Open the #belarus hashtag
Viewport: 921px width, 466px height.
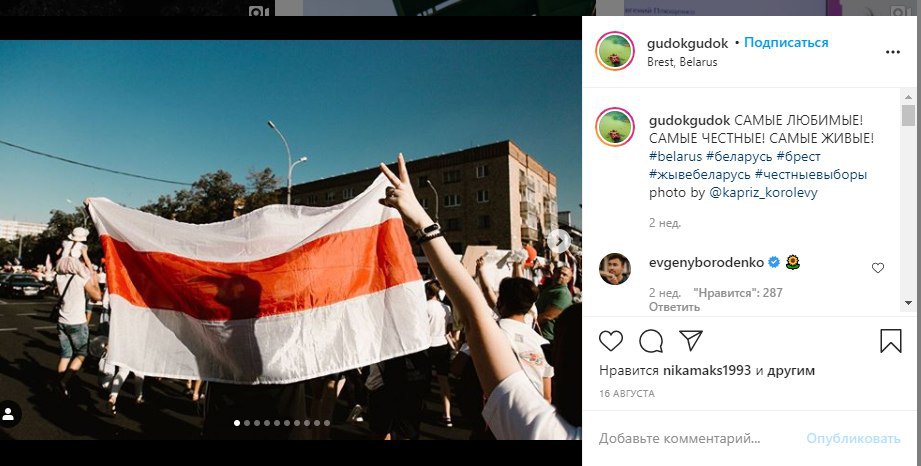coord(675,157)
